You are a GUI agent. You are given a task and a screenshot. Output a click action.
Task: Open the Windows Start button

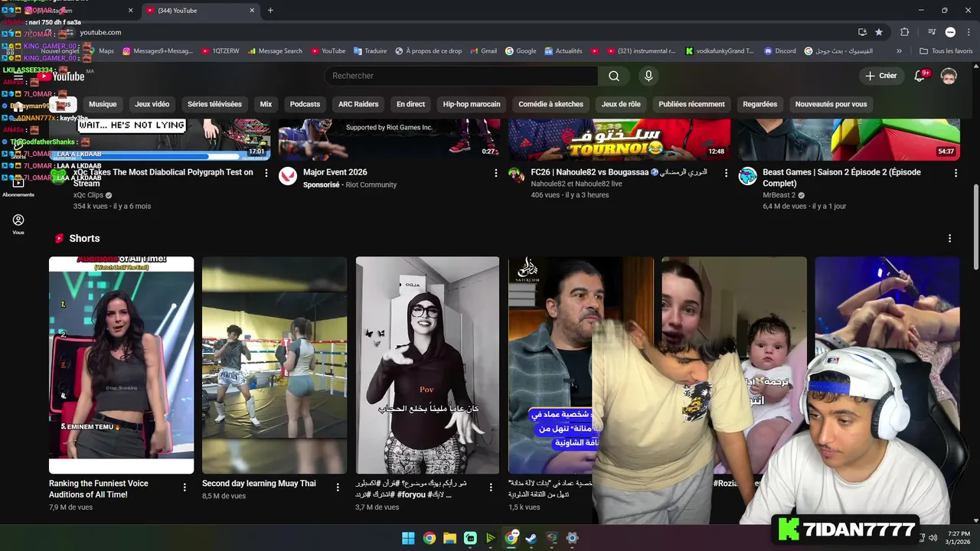[x=408, y=538]
